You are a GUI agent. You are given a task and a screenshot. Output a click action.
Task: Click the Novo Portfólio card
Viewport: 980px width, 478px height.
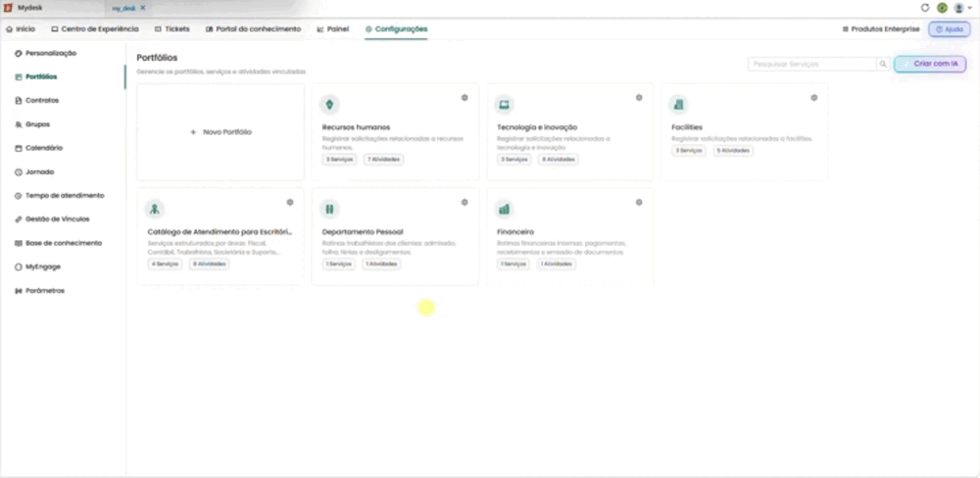(x=220, y=132)
